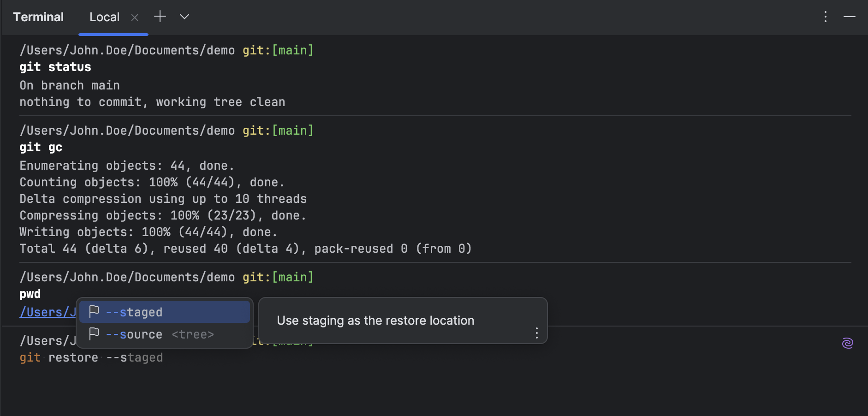Open the kebab menu inside the documentation popup
The height and width of the screenshot is (416, 868).
pos(536,333)
